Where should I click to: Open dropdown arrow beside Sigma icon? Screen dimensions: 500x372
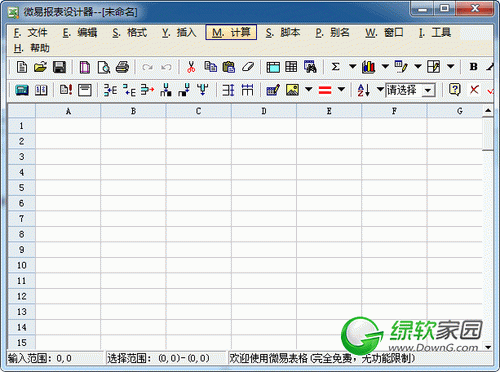click(353, 67)
